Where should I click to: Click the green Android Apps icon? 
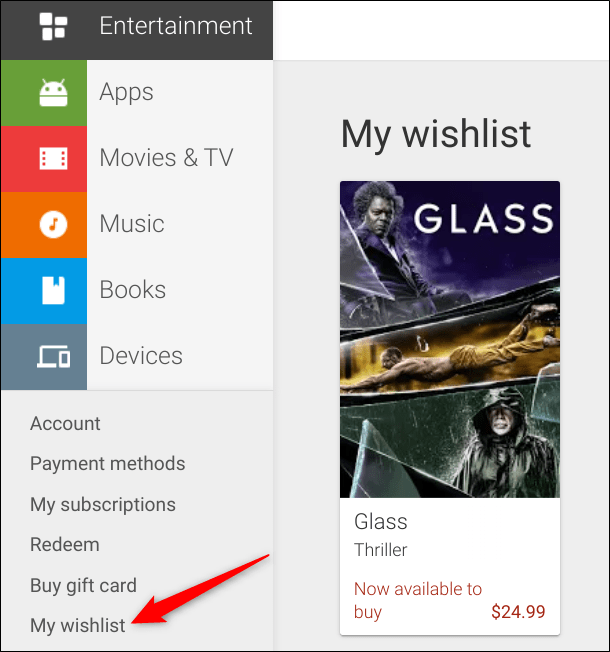[x=53, y=93]
